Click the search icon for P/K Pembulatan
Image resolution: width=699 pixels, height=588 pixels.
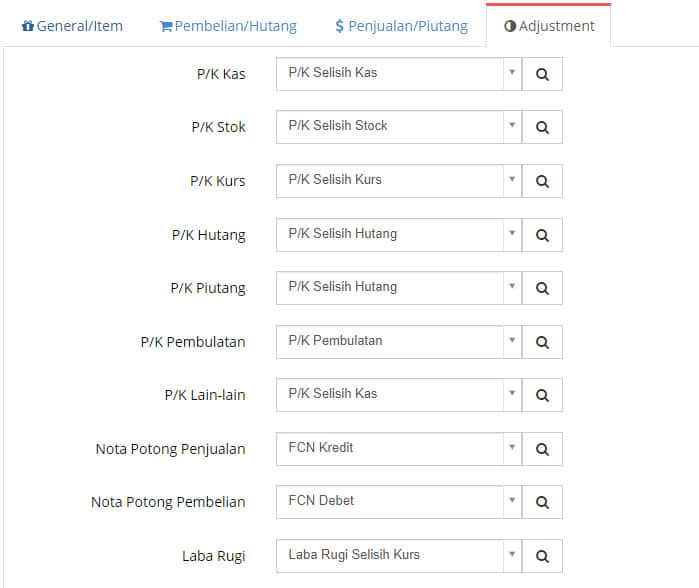[x=542, y=342]
